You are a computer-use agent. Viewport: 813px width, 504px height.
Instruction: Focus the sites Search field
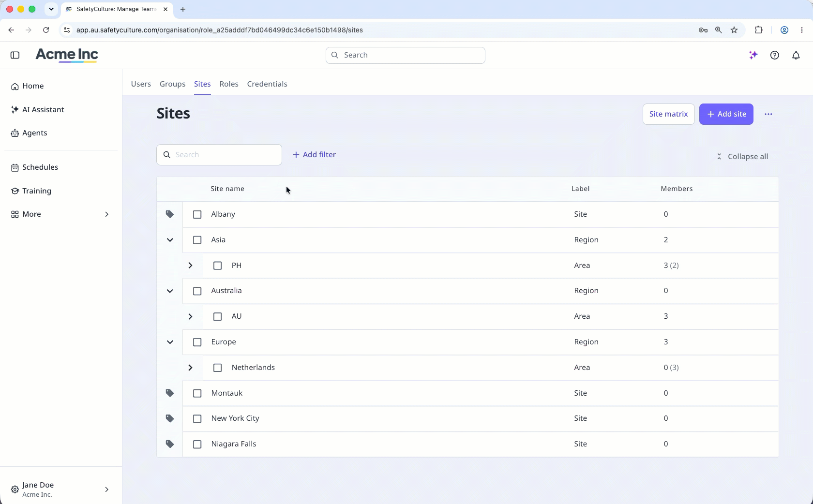pyautogui.click(x=219, y=155)
